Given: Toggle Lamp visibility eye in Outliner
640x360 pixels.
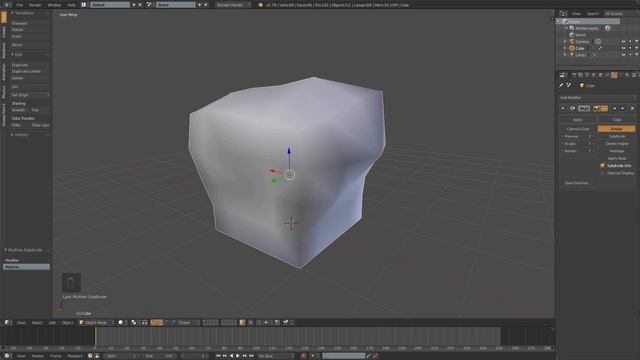Looking at the screenshot, I should coord(624,55).
